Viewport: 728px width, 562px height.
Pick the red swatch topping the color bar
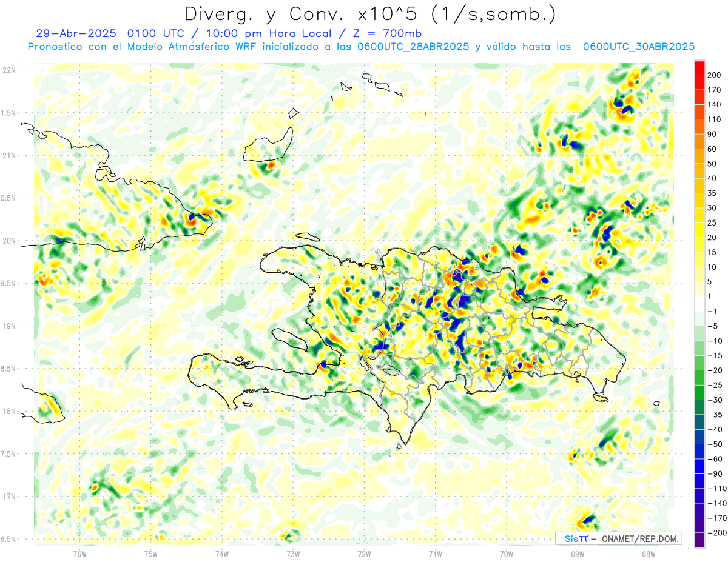(x=699, y=68)
